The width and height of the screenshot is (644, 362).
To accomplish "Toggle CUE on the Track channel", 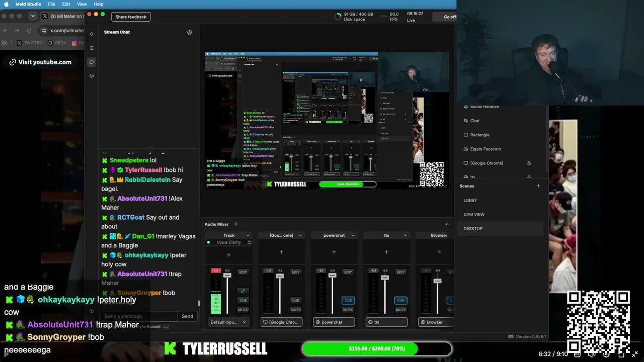I will (x=243, y=301).
